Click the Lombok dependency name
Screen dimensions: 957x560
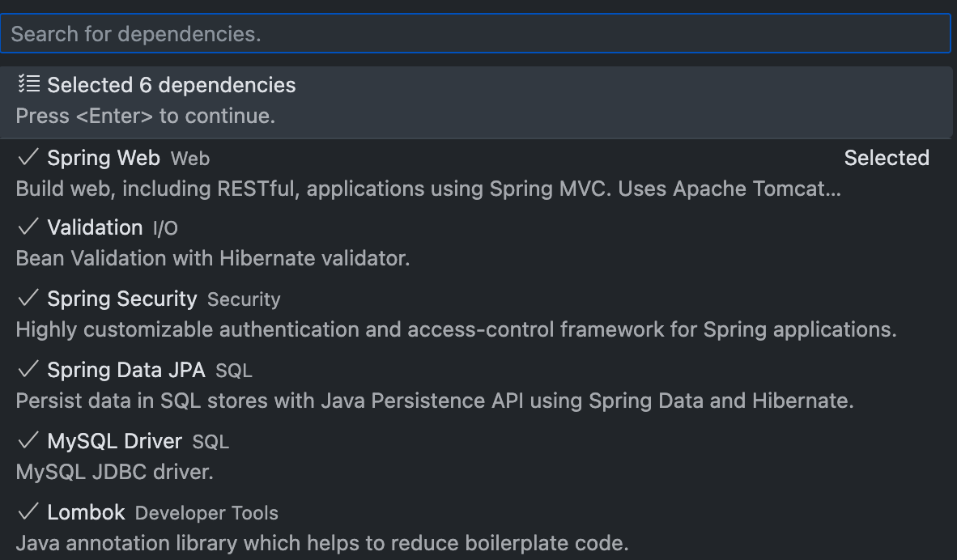(x=86, y=513)
